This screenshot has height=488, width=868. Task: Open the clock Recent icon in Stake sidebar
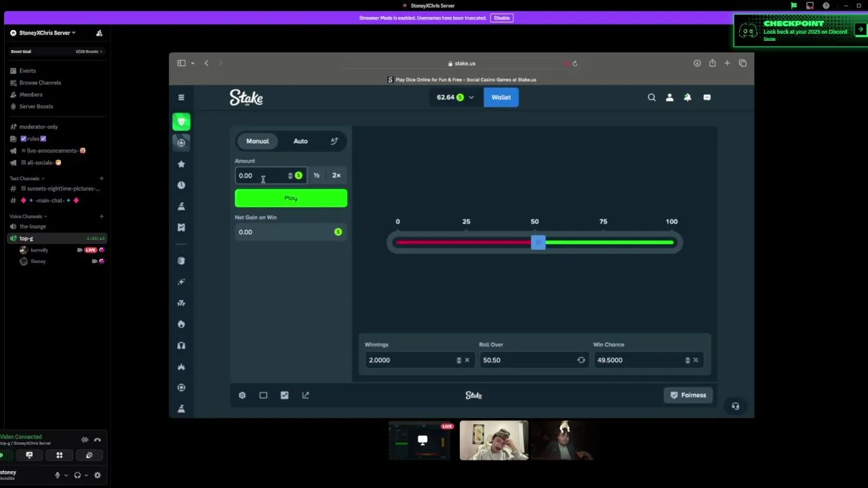pos(181,185)
